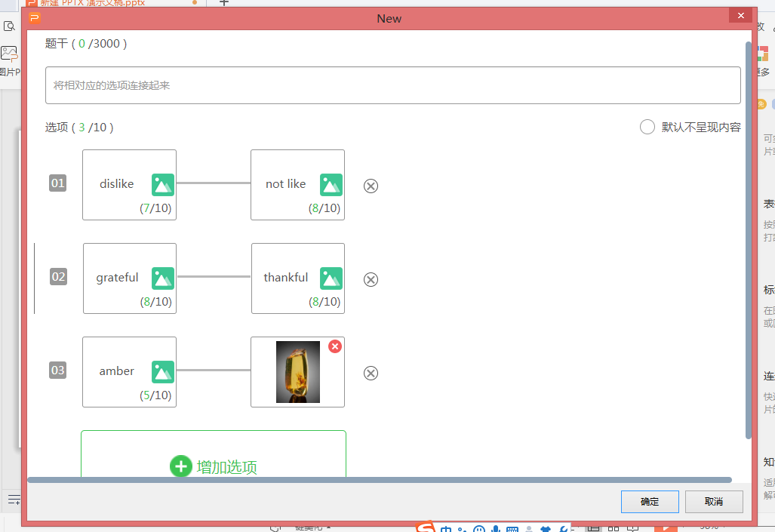
Task: Edit the thankful text box
Action: coord(285,278)
